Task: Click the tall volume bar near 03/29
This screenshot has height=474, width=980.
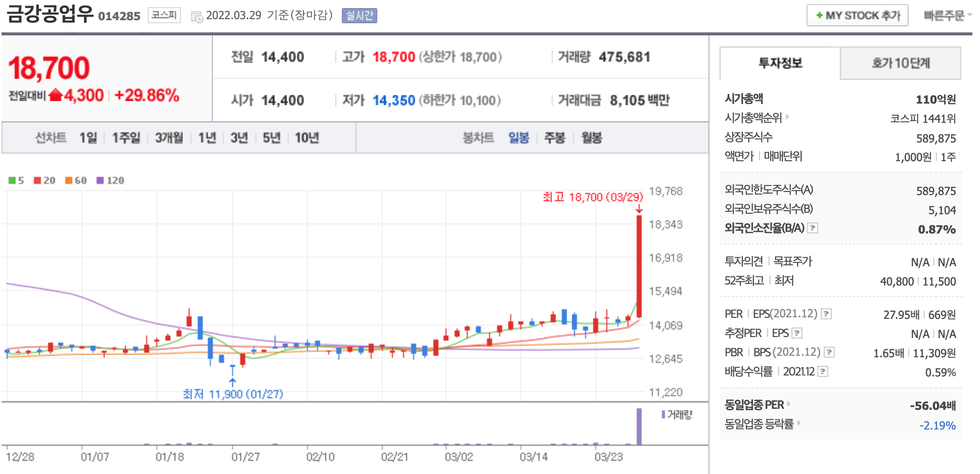Action: point(639,426)
